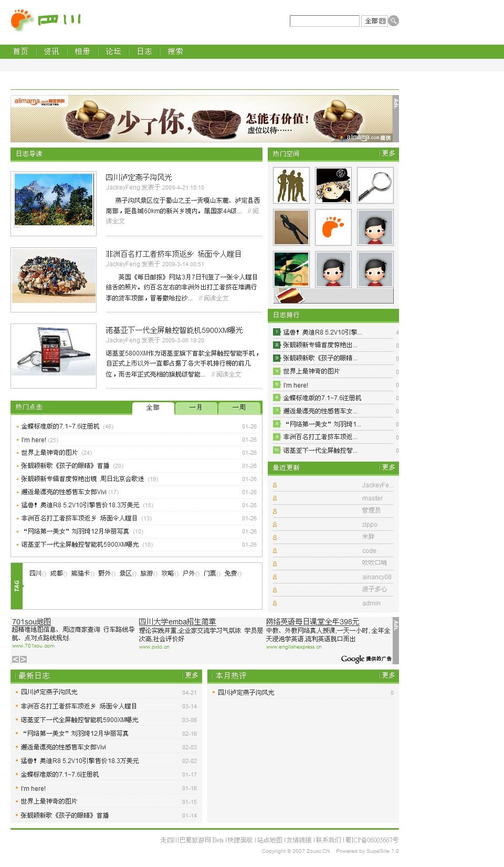Open rank 1 猛兽！奥迪R8 in 日志排行

[322, 332]
